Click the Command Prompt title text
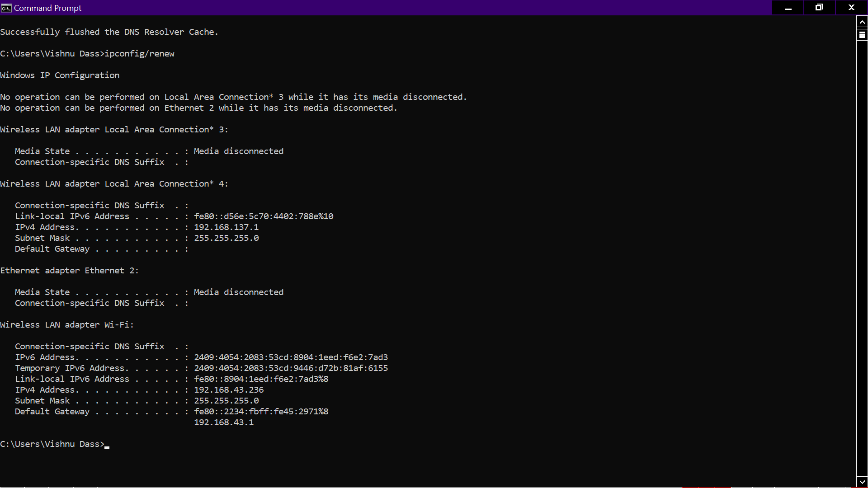 tap(47, 8)
